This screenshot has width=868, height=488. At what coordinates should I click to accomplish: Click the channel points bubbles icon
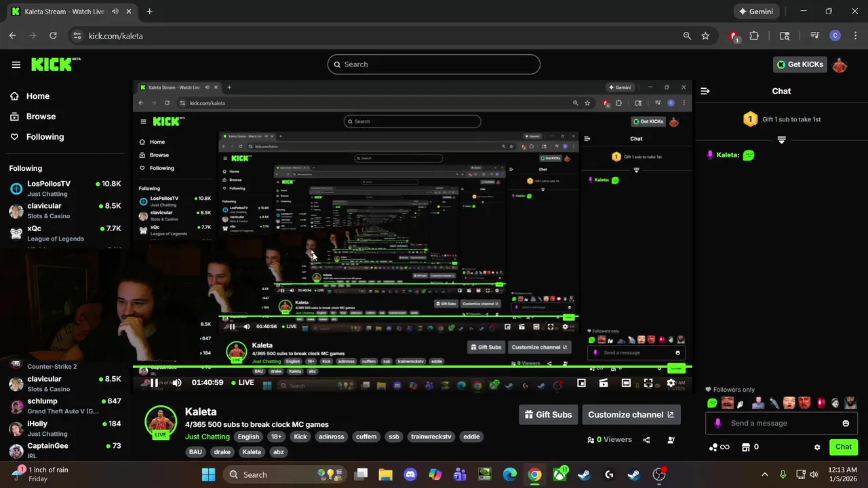(713, 447)
